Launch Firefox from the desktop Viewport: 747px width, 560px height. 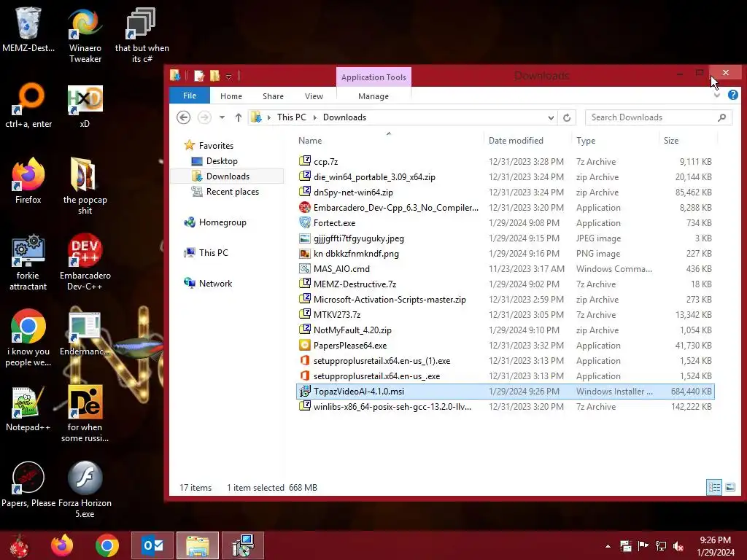coord(28,181)
